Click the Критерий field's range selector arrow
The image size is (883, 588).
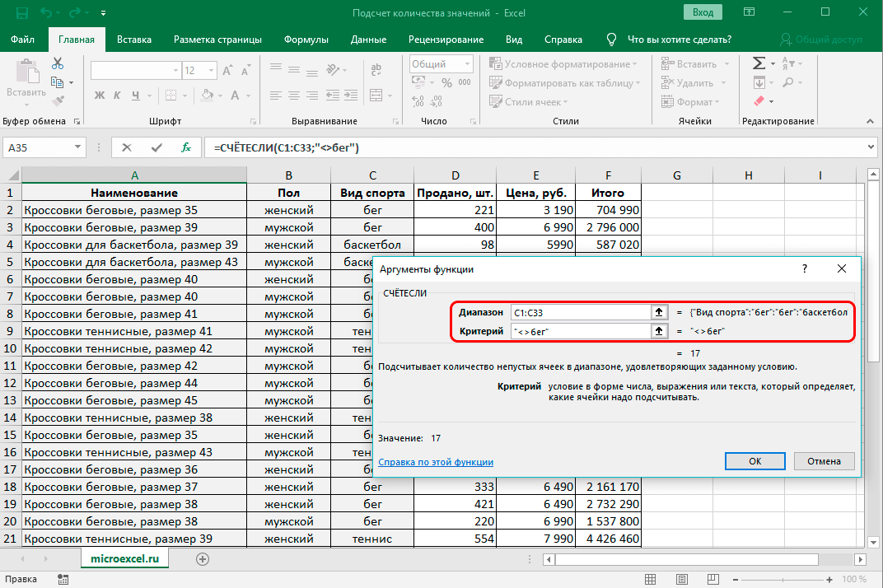click(658, 331)
